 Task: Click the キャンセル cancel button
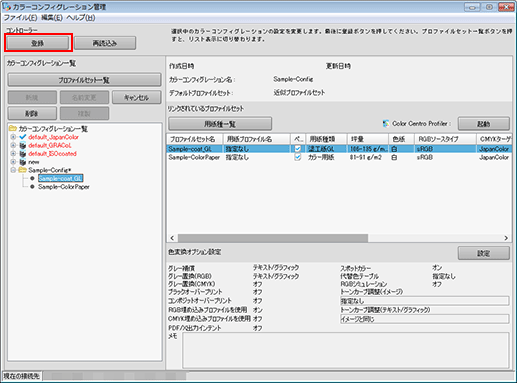coord(137,97)
